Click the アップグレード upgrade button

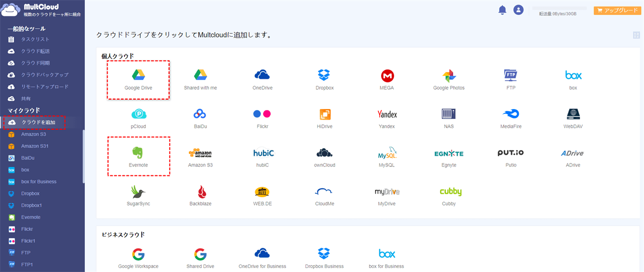tap(617, 10)
